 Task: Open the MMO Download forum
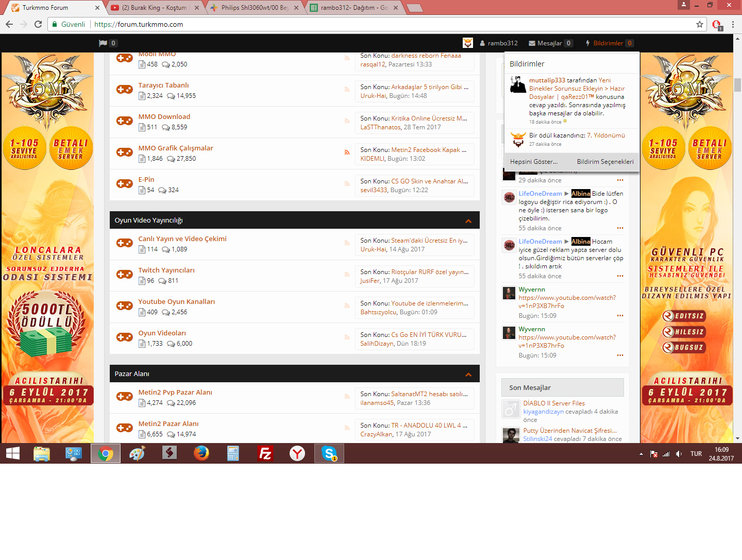(164, 117)
